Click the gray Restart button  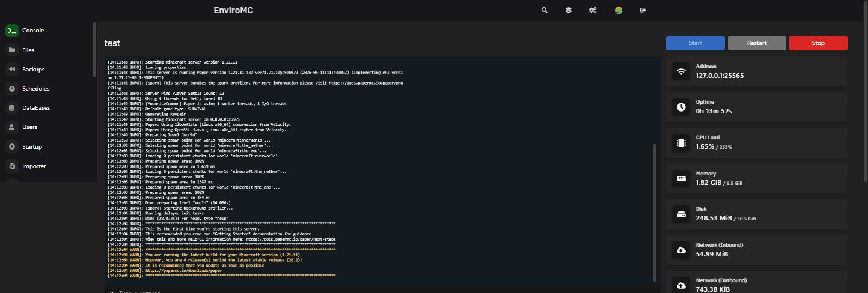click(757, 43)
